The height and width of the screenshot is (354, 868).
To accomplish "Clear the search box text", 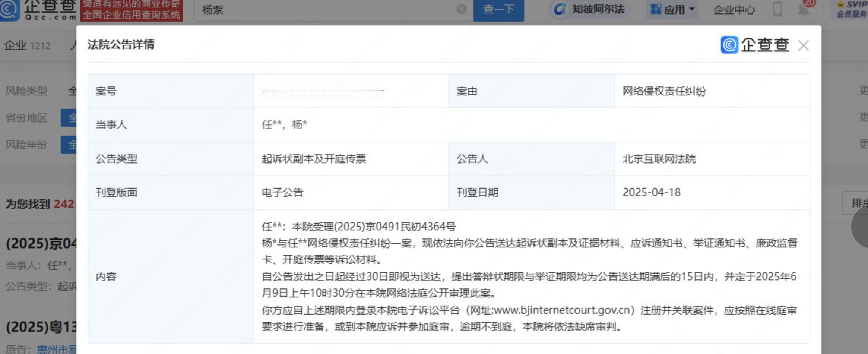I will pos(461,9).
